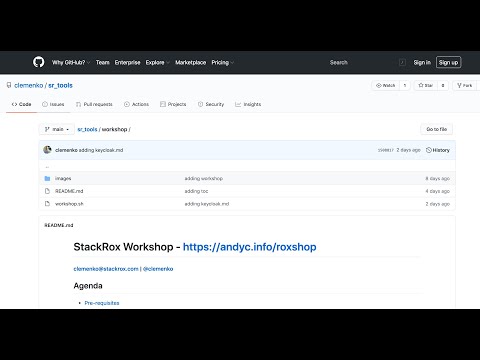Go to Marketplace in header
This screenshot has width=480, height=360.
[x=190, y=62]
